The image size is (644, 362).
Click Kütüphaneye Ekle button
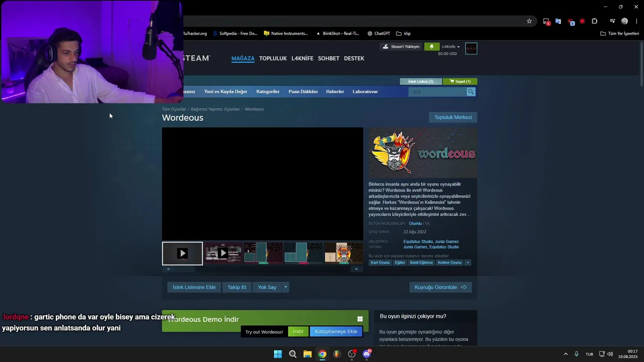click(x=336, y=331)
